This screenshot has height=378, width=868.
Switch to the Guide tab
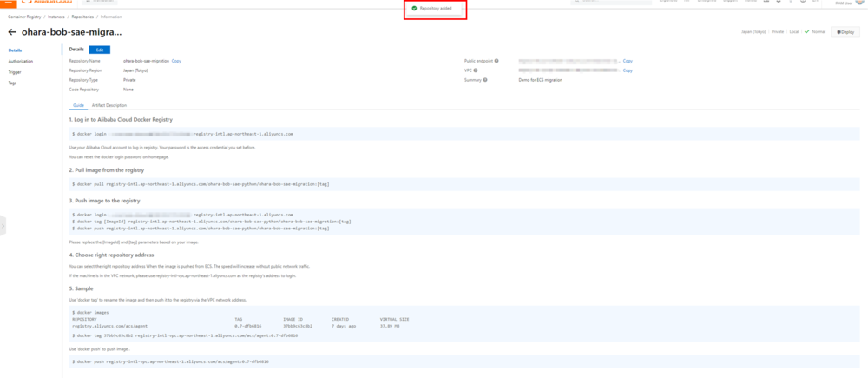[78, 105]
